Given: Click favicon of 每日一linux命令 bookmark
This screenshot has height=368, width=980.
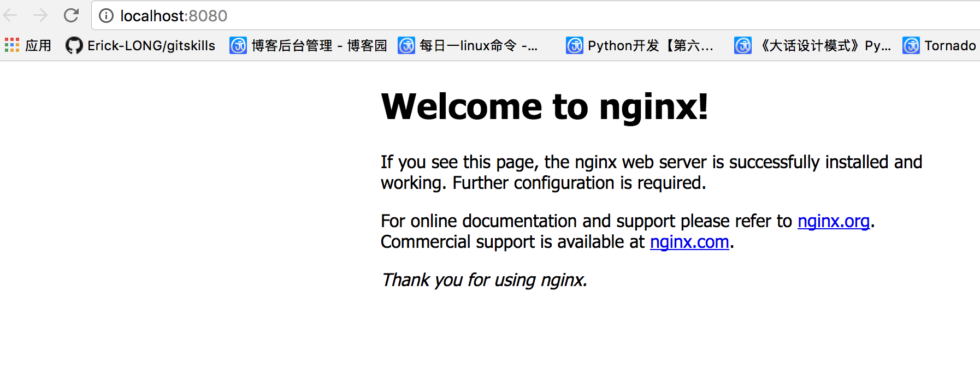Looking at the screenshot, I should click(406, 45).
